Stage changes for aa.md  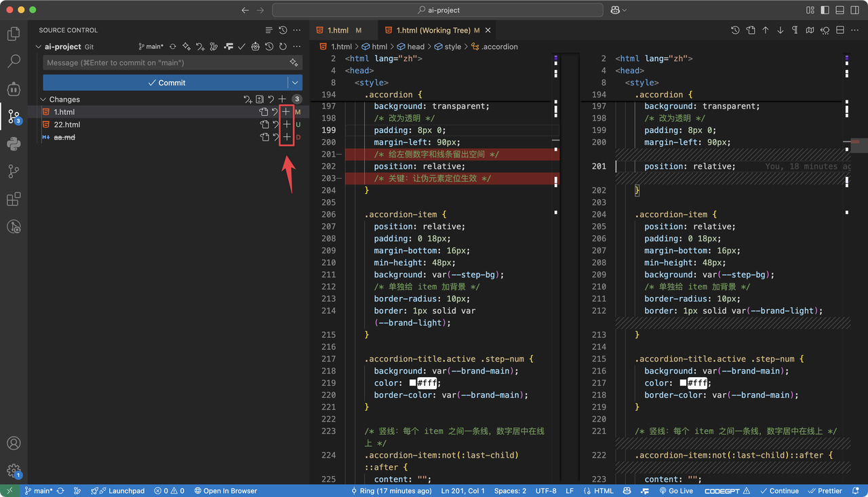(x=287, y=137)
